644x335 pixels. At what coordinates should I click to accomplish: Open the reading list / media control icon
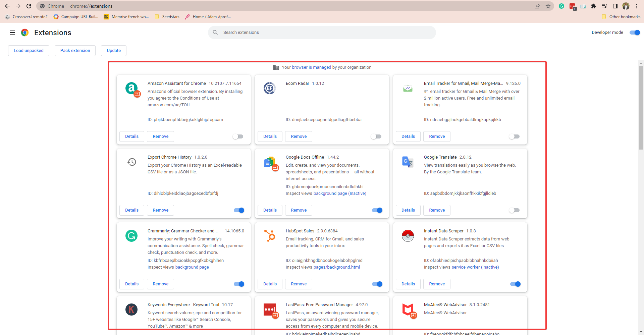click(604, 6)
